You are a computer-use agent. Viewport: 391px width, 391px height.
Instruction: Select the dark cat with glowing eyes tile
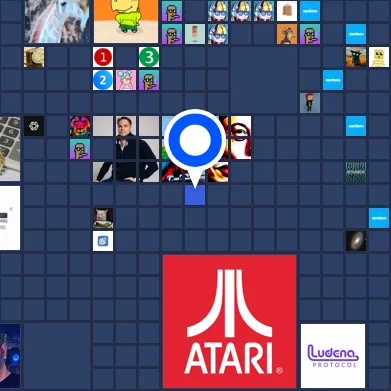coord(356,57)
